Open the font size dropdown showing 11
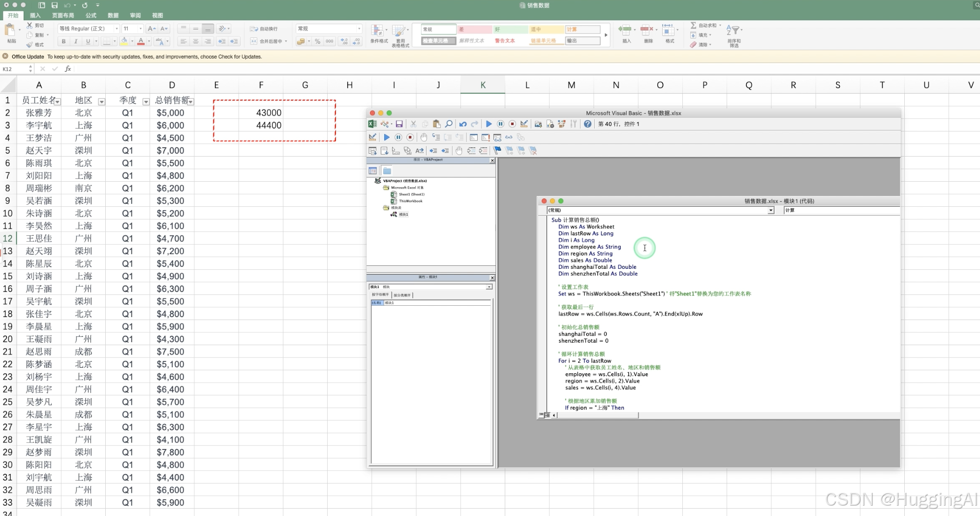Viewport: 980px width, 516px height. coord(140,29)
